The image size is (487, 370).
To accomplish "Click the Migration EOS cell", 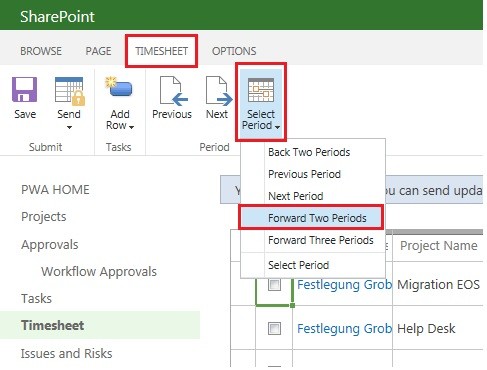I will [438, 285].
